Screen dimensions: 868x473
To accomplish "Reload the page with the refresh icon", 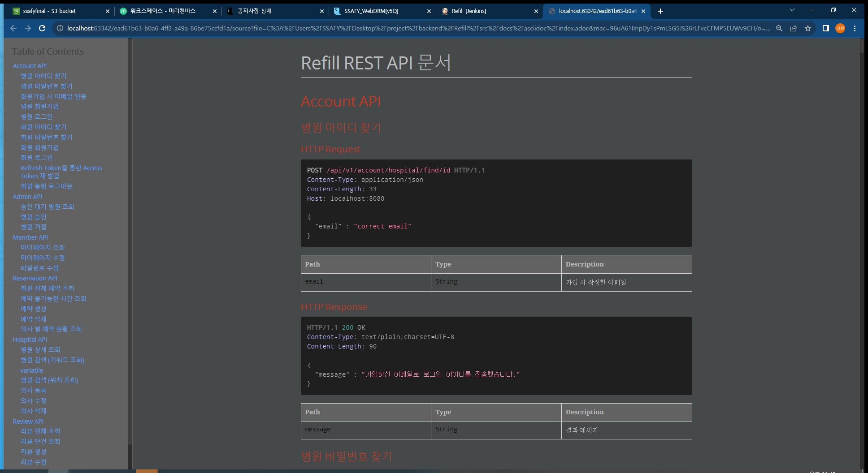I will 42,28.
